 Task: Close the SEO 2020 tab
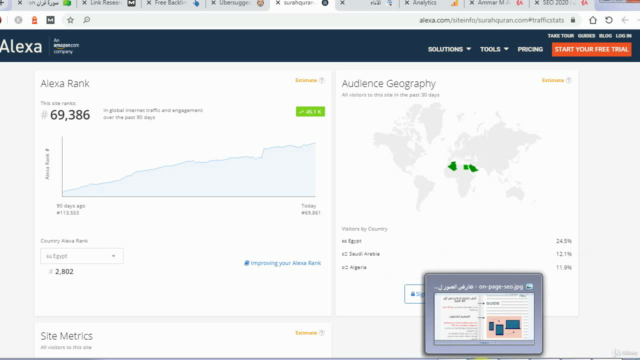[x=536, y=3]
